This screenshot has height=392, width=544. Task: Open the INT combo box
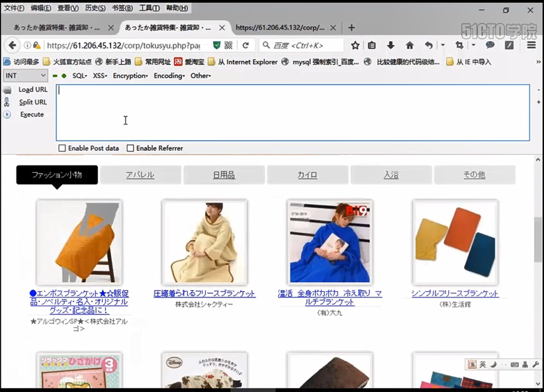point(25,75)
